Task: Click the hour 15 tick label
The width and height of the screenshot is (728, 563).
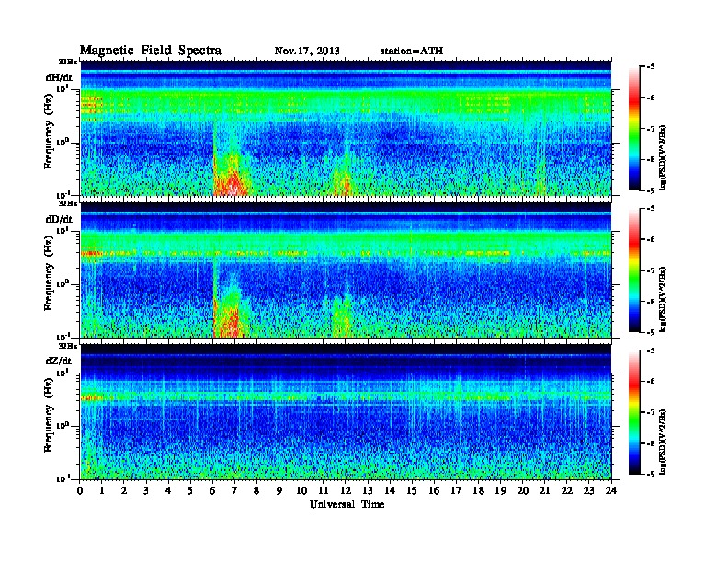Action: click(x=412, y=490)
